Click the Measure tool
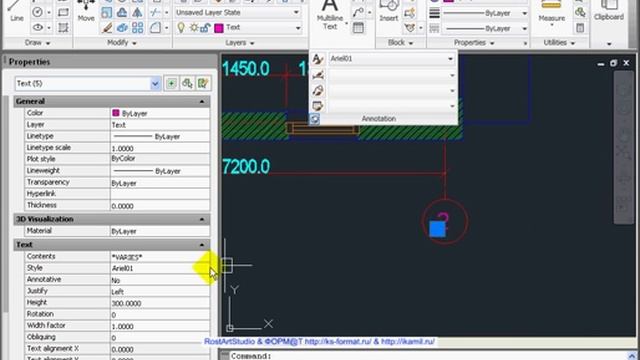The image size is (640, 360). (551, 11)
